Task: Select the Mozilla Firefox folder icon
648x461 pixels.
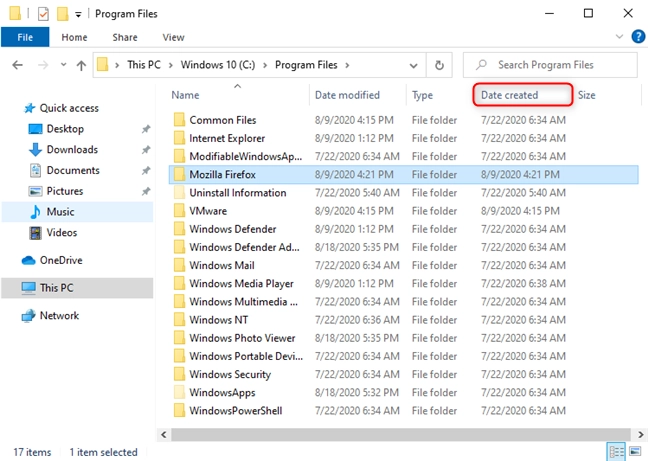Action: 179,174
